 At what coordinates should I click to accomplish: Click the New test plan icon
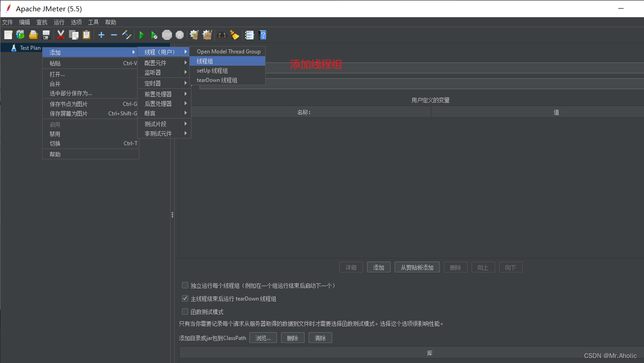(x=8, y=35)
